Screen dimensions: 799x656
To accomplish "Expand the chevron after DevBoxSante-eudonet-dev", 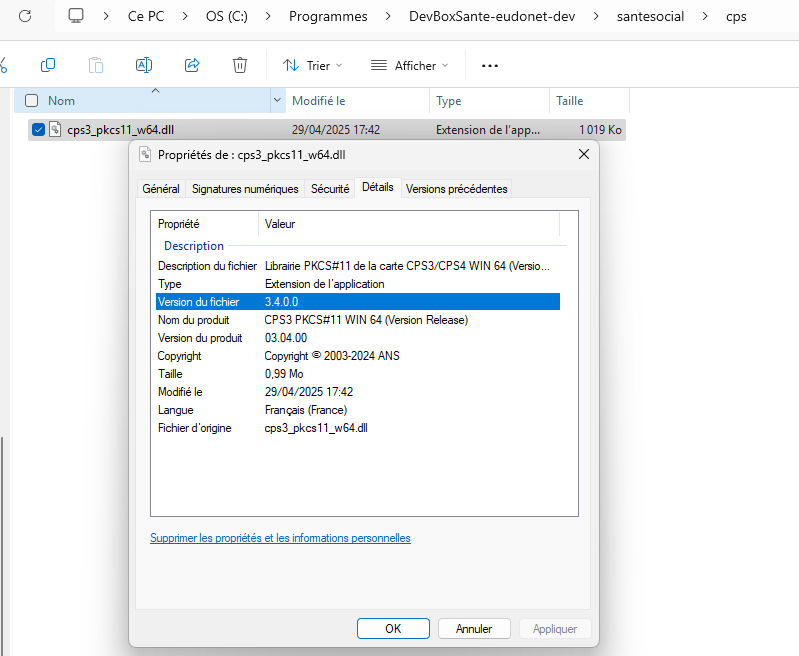I will click(x=596, y=16).
